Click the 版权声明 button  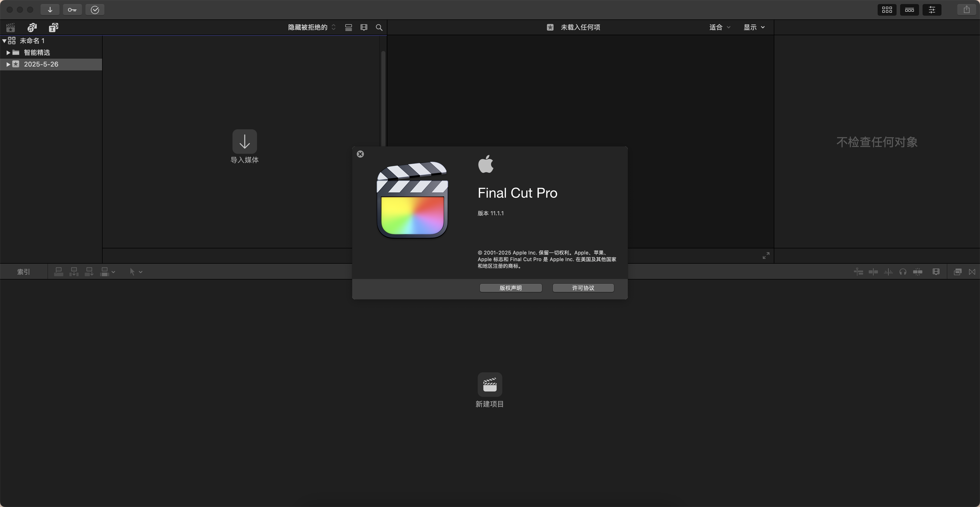point(510,288)
